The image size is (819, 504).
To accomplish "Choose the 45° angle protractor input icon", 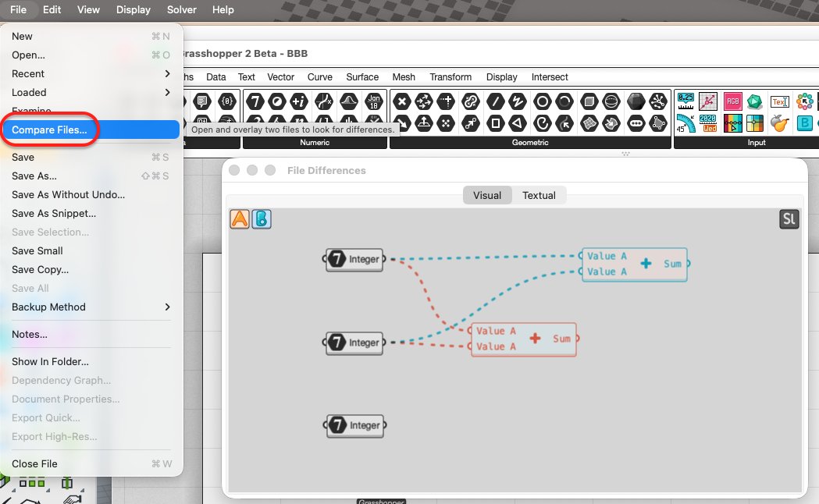I will pos(685,123).
